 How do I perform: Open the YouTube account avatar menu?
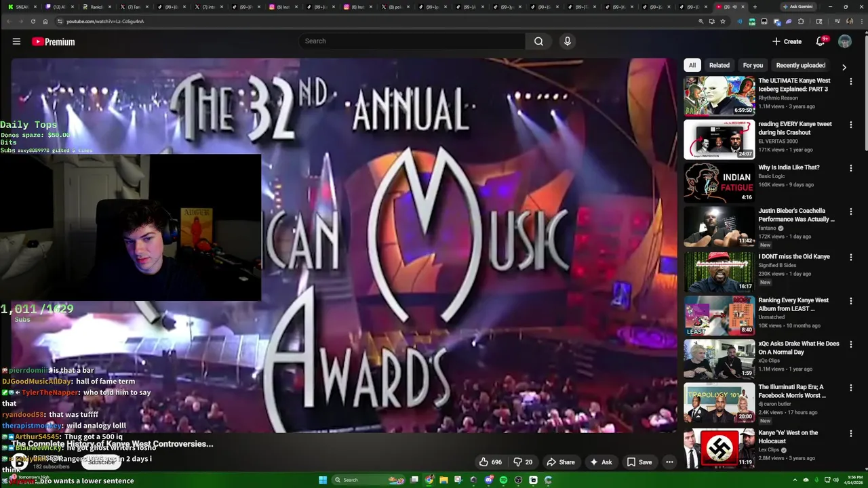[844, 41]
